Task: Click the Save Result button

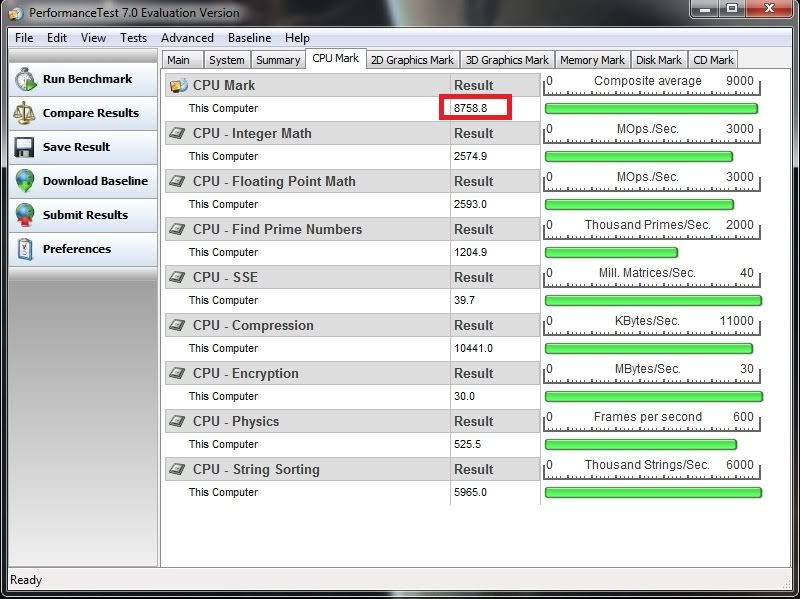Action: click(83, 147)
